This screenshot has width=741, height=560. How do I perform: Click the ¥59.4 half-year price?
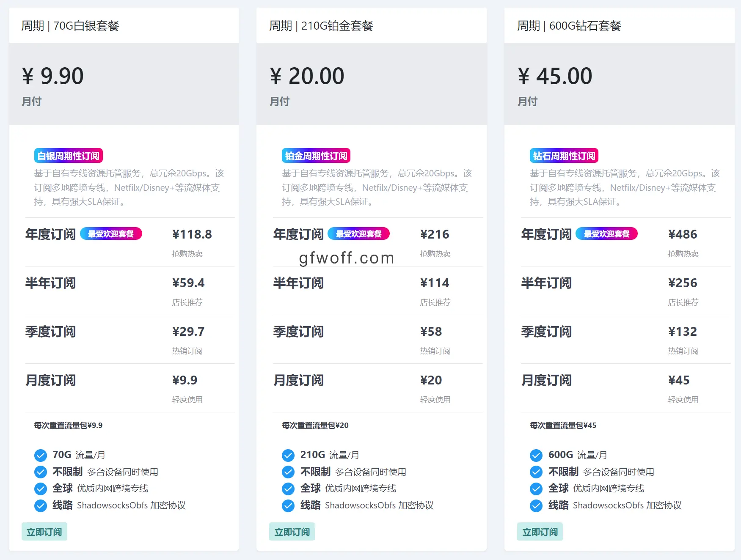click(188, 283)
